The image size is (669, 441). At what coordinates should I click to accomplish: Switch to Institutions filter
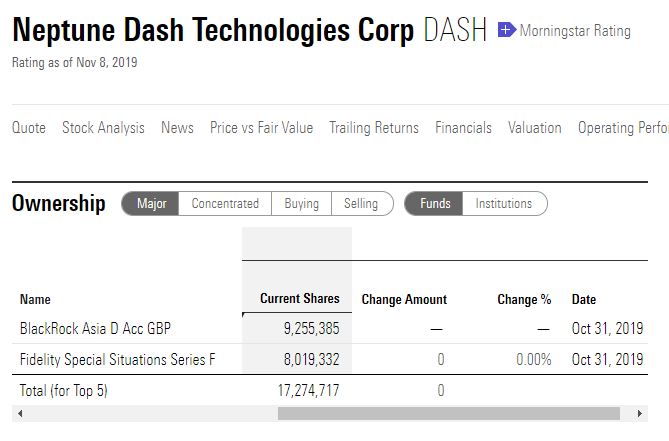[504, 203]
